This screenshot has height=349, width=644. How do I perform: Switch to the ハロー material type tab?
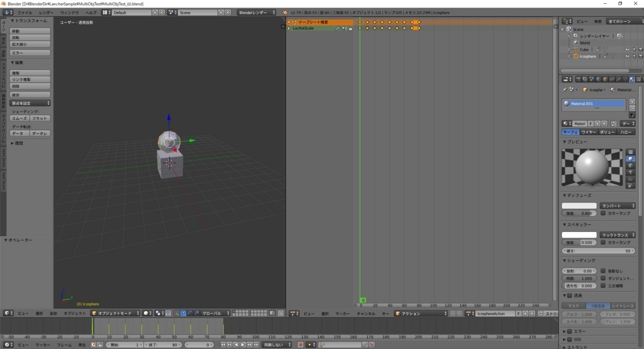point(626,132)
